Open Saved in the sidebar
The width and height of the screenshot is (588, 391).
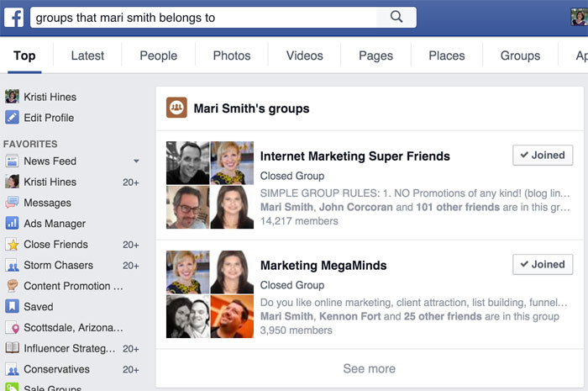(x=39, y=307)
